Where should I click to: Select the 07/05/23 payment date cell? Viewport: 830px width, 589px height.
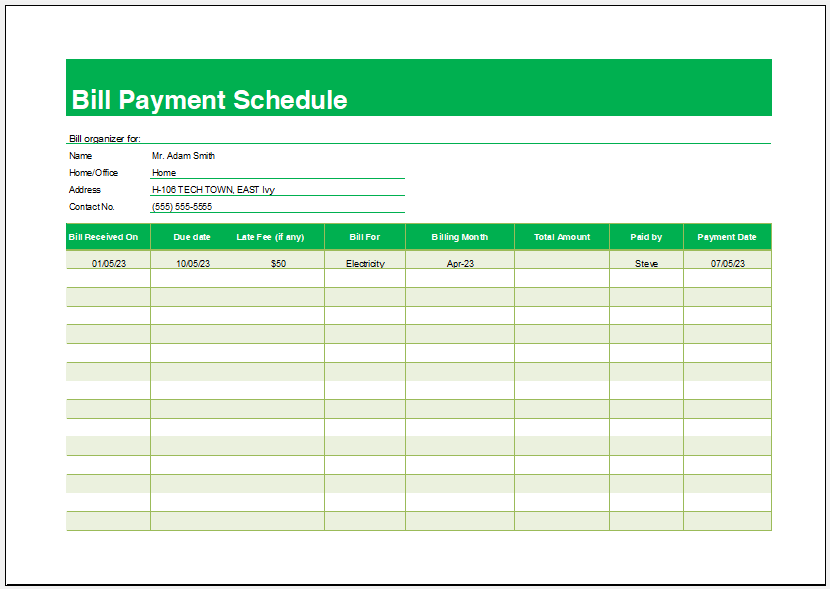click(x=727, y=260)
